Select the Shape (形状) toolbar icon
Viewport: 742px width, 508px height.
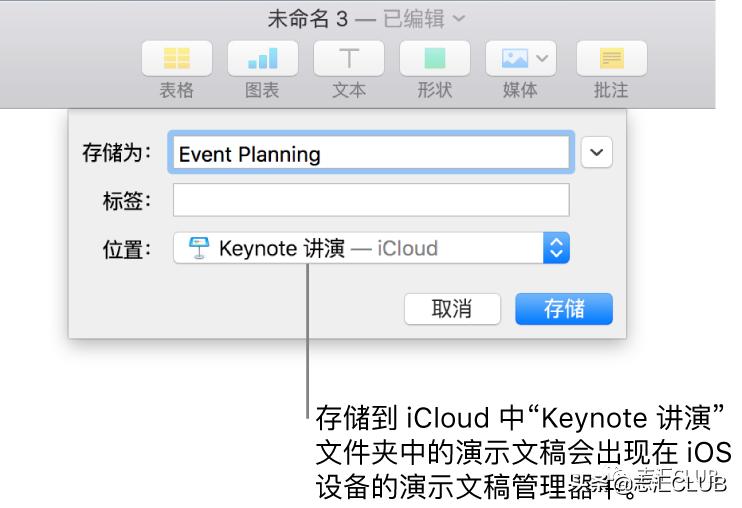pyautogui.click(x=435, y=59)
